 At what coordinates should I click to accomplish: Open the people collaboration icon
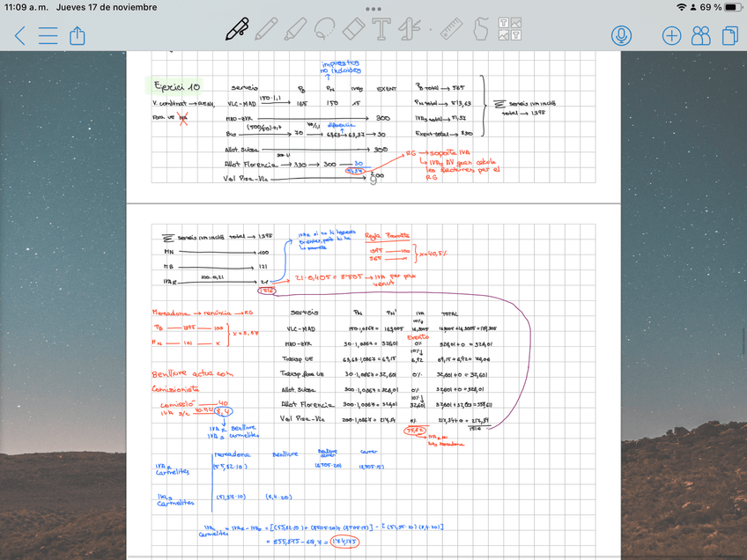[701, 35]
